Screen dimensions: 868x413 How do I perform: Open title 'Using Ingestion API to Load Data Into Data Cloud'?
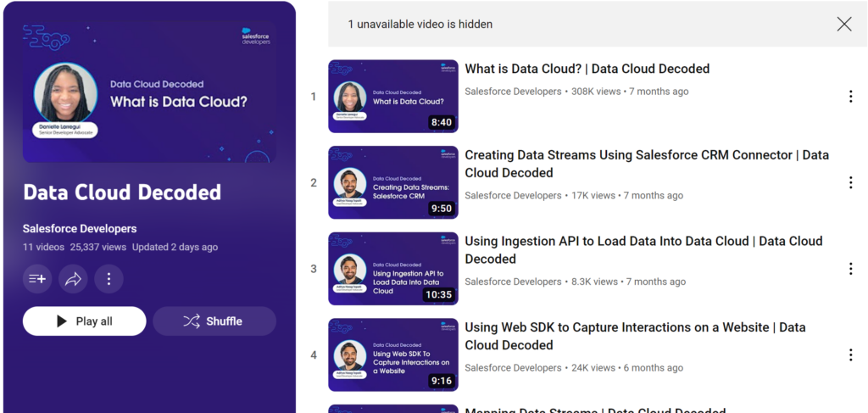[x=643, y=249]
